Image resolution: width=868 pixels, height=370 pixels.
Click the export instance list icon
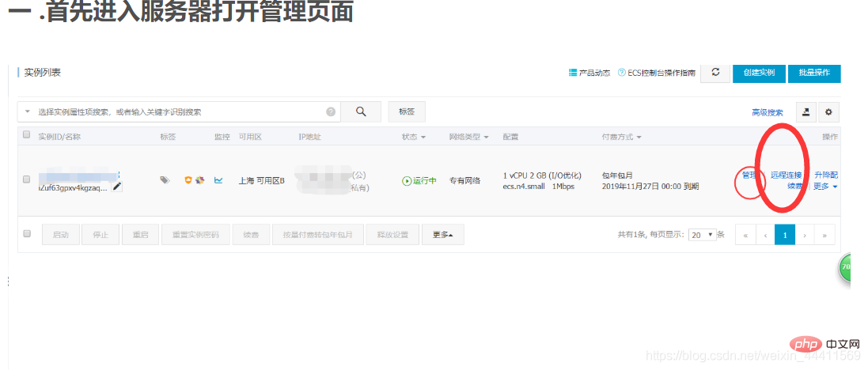[805, 112]
